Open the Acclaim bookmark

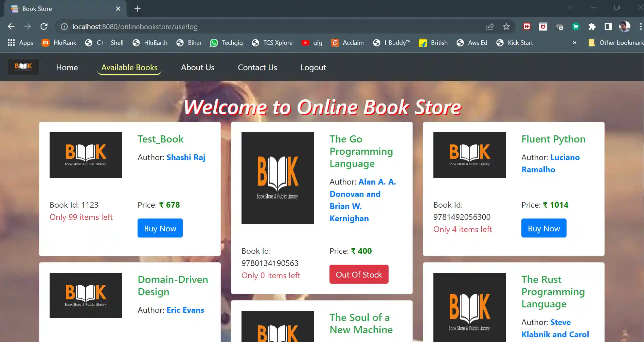pos(347,43)
